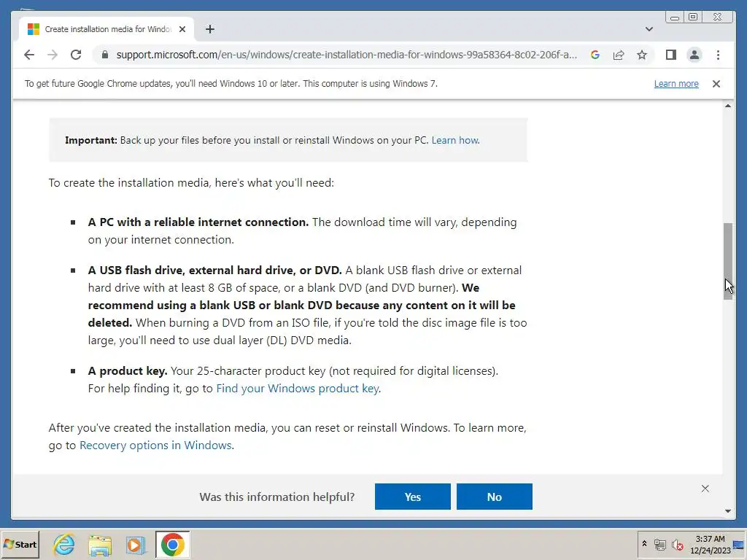Click the Chrome taskbar icon
The image size is (747, 560).
[172, 544]
